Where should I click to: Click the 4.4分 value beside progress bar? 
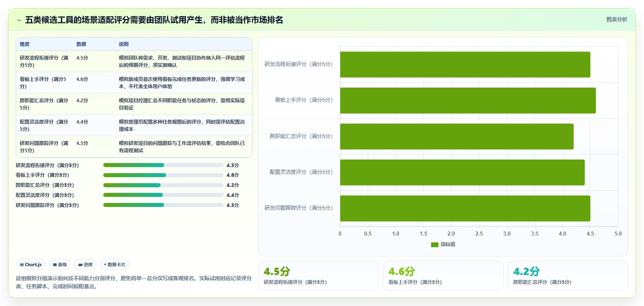[233, 195]
